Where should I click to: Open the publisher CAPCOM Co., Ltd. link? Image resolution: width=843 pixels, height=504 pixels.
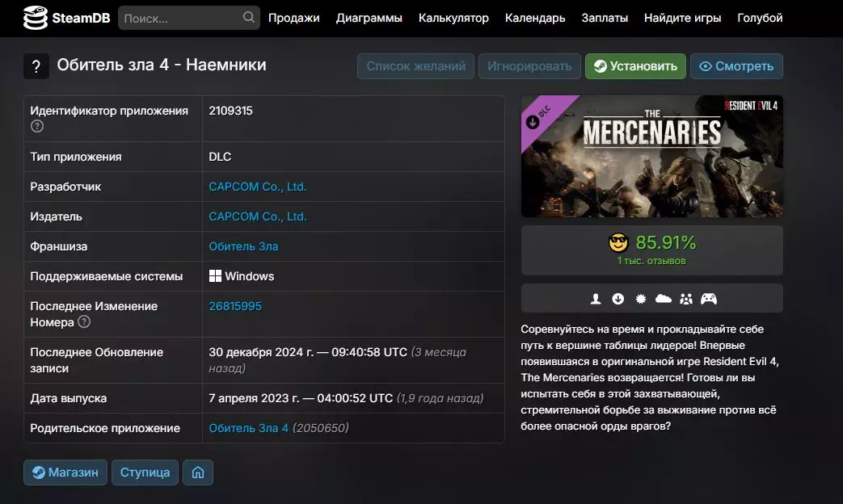[x=258, y=216]
